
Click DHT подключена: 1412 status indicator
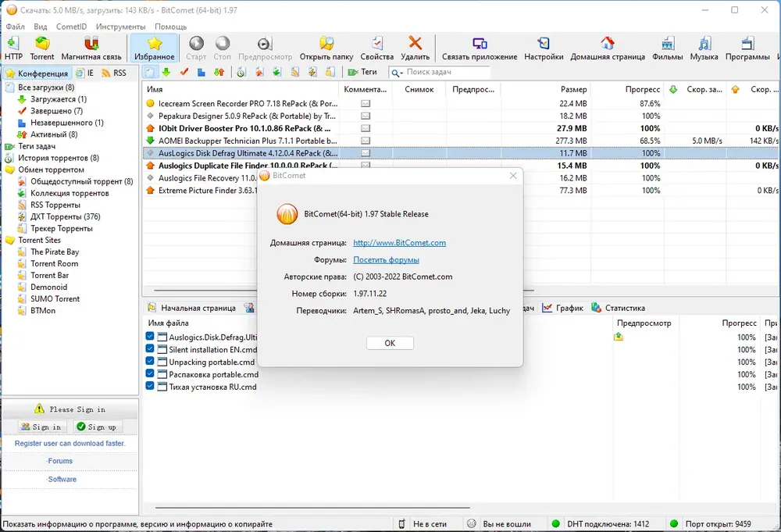(x=600, y=523)
